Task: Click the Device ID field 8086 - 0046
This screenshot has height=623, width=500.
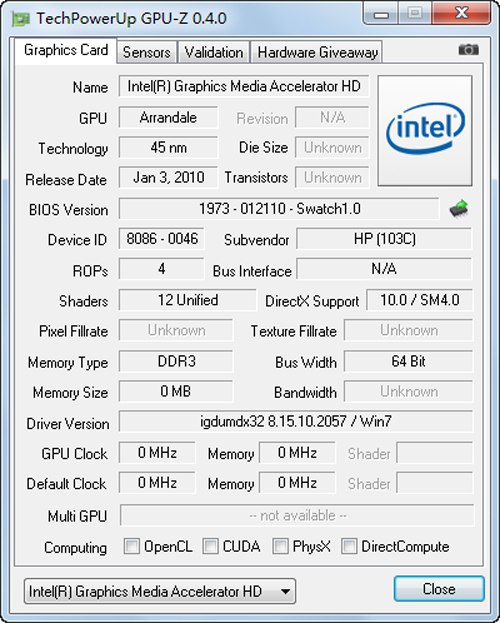Action: (162, 239)
